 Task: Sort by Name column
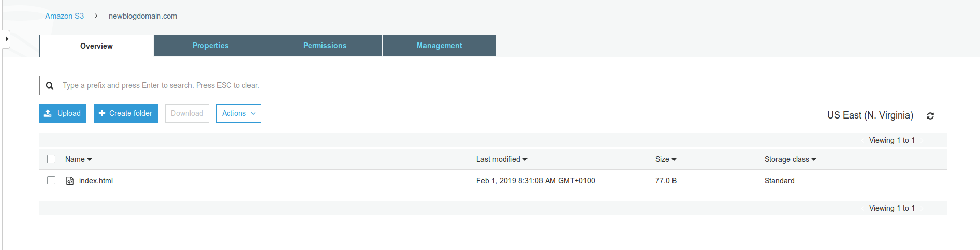pos(79,159)
